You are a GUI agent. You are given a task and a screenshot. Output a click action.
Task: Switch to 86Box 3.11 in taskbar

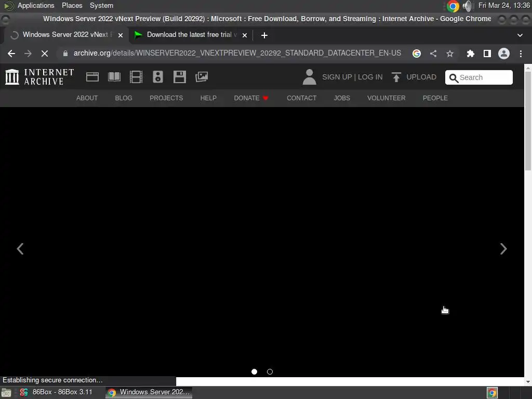click(56, 392)
